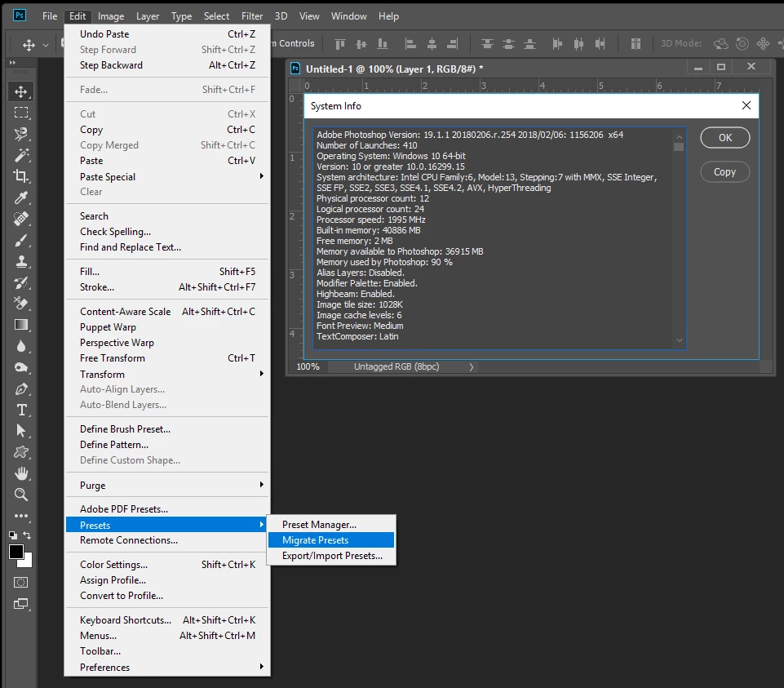
Task: Open the Move tool preset picker arrow
Action: tap(46, 45)
